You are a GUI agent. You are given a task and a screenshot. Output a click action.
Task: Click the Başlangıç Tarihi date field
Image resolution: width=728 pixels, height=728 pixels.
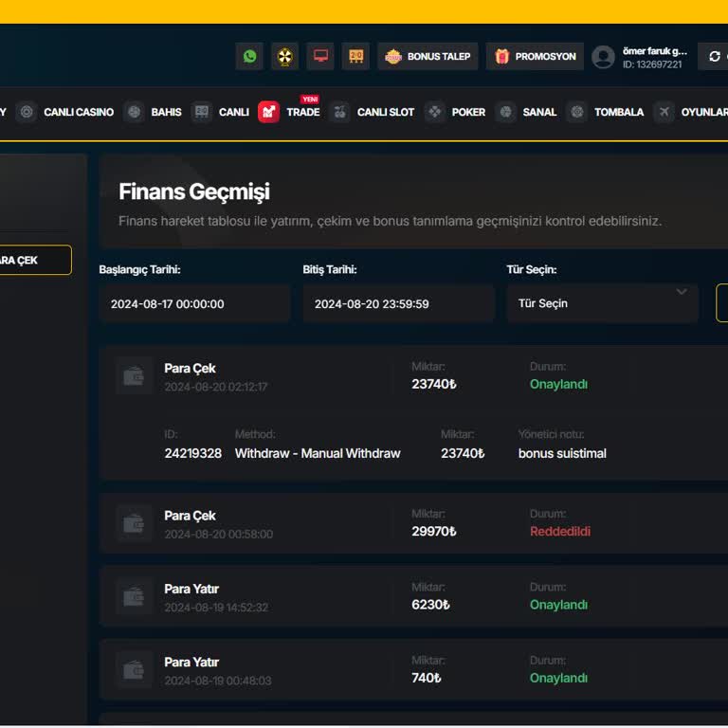coord(194,303)
